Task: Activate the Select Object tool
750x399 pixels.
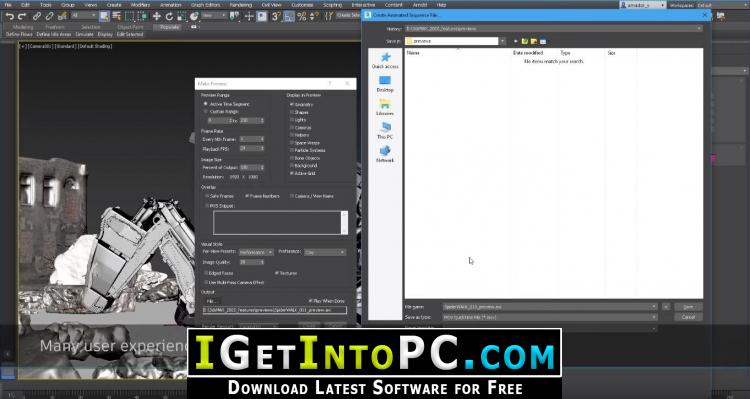Action: 104,16
